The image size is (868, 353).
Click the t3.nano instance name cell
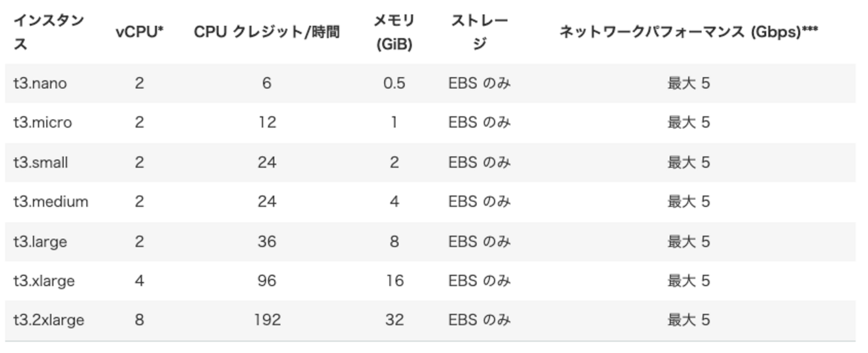click(x=40, y=84)
